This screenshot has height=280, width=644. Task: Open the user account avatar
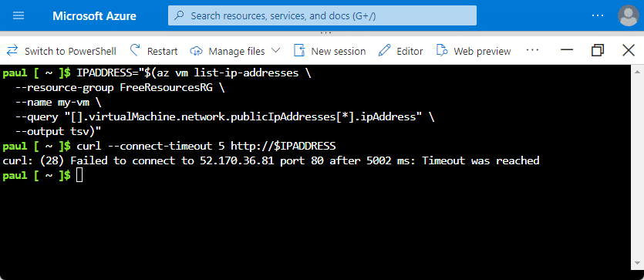pyautogui.click(x=629, y=15)
